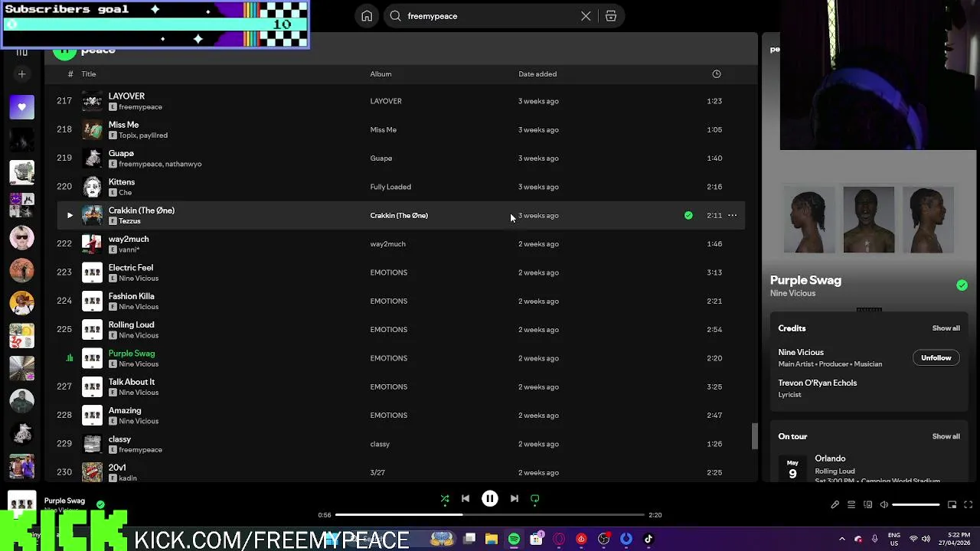Viewport: 980px width, 551px height.
Task: Go to Spotify Home
Action: point(367,16)
